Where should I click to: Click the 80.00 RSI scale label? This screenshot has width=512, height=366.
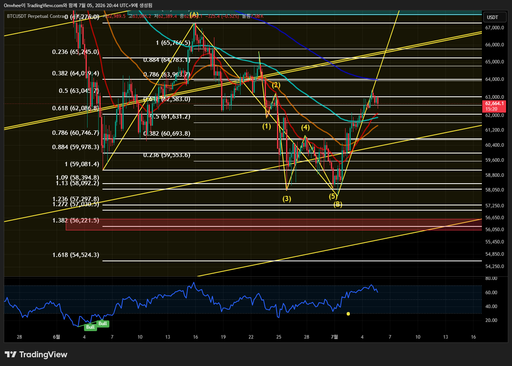(491, 278)
